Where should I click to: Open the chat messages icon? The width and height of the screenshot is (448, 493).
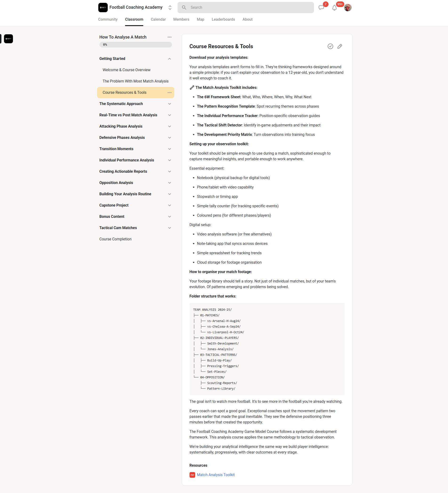click(322, 8)
